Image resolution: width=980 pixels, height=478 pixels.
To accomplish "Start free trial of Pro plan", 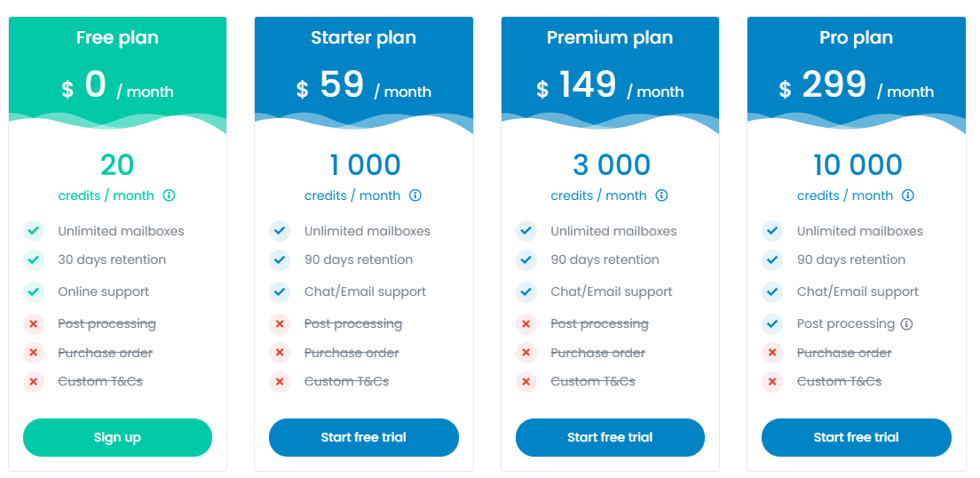I will pyautogui.click(x=857, y=437).
